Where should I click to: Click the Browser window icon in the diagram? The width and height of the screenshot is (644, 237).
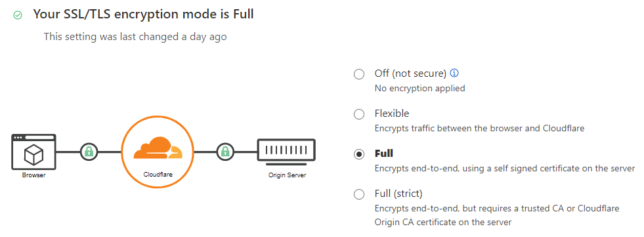tap(33, 152)
